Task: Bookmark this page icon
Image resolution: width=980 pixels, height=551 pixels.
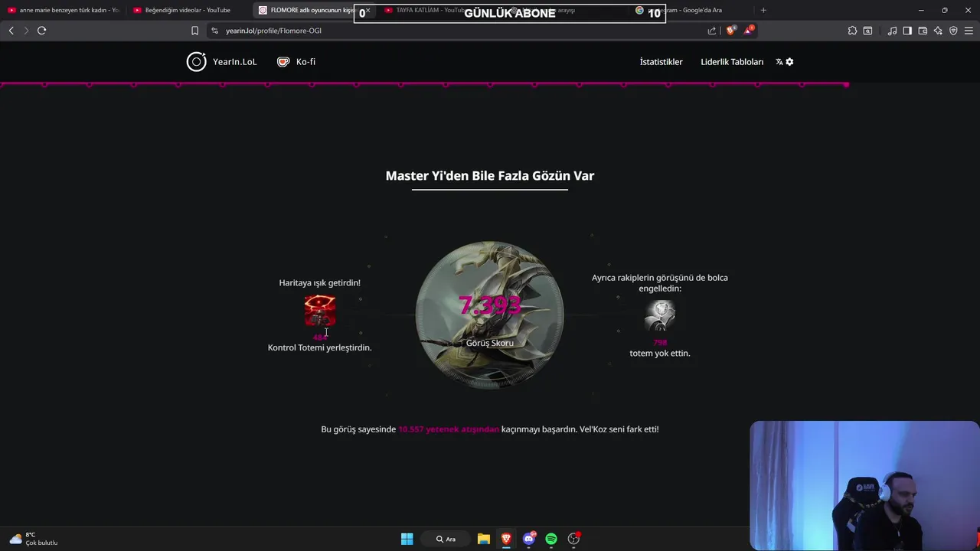Action: pos(194,31)
